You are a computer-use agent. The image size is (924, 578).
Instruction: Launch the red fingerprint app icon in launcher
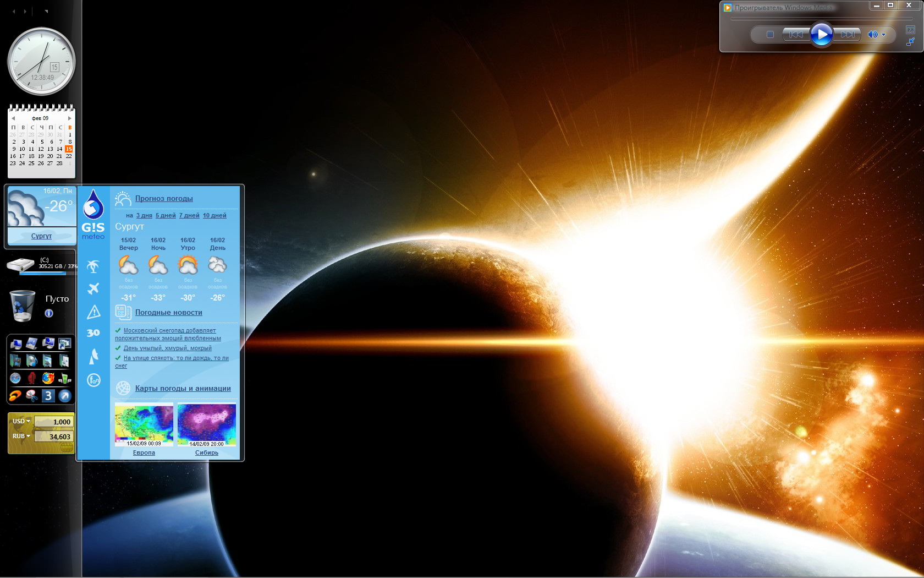(x=32, y=378)
